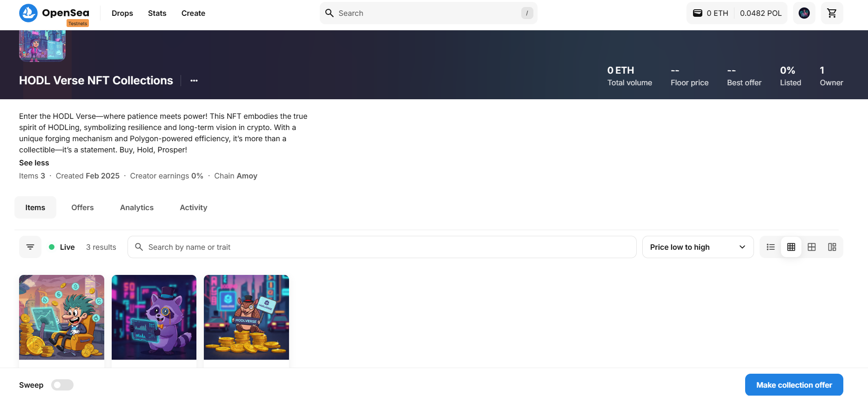868x397 pixels.
Task: Collapse description with See less
Action: click(34, 163)
